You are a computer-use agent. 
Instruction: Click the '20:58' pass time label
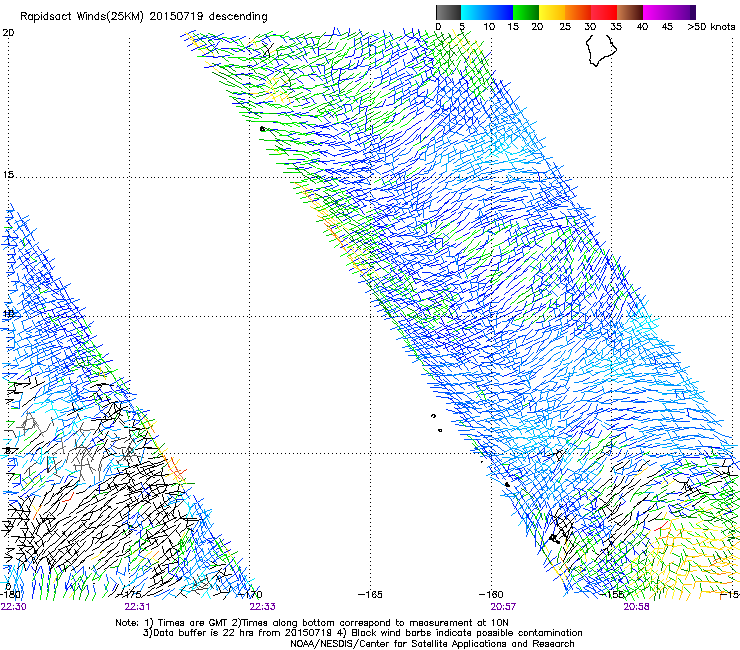coord(636,607)
